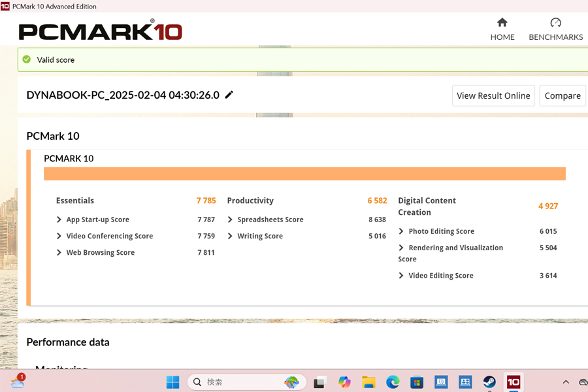Open the BENCHMARKS tab
This screenshot has height=392, width=588.
pos(556,29)
